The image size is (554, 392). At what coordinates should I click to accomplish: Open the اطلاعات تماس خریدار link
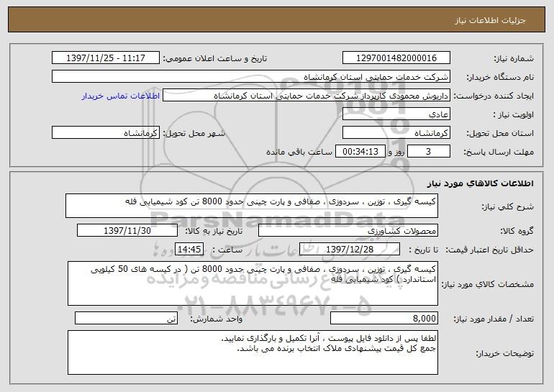(120, 96)
